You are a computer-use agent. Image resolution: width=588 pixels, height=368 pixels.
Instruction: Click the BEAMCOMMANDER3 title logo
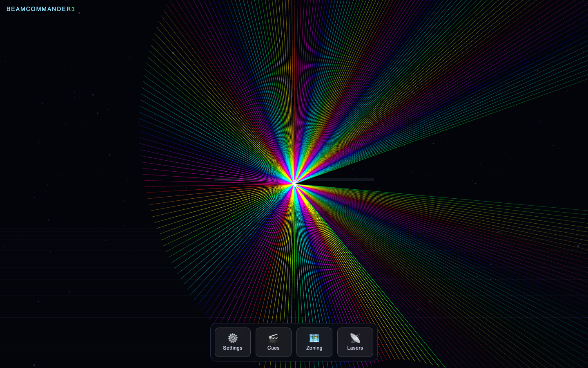[41, 9]
